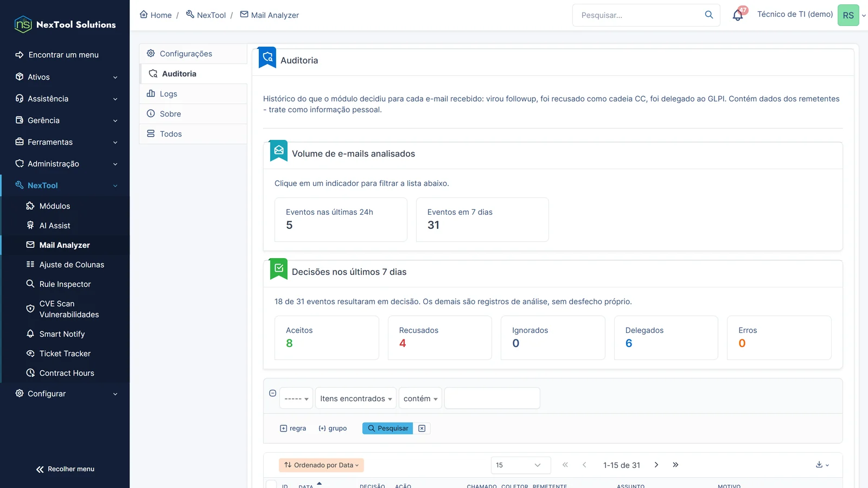868x488 pixels.
Task: Open AI Assist in sidebar
Action: [x=65, y=226]
